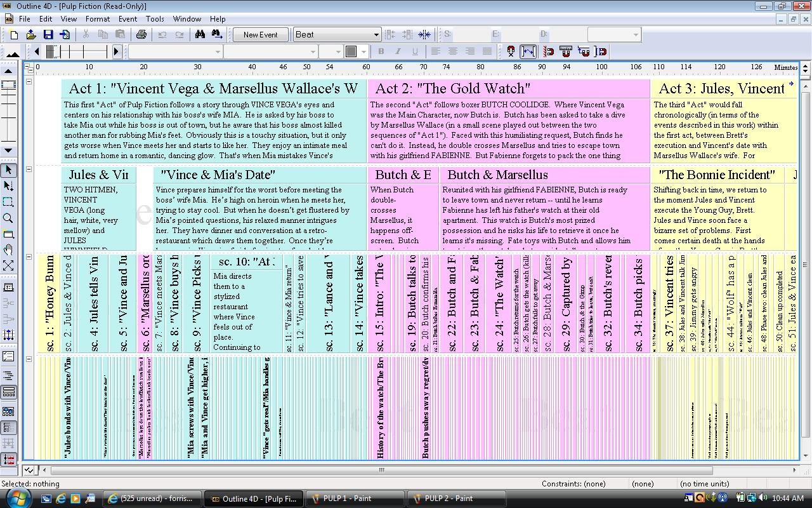Click the magnet with ruler icon

click(566, 51)
